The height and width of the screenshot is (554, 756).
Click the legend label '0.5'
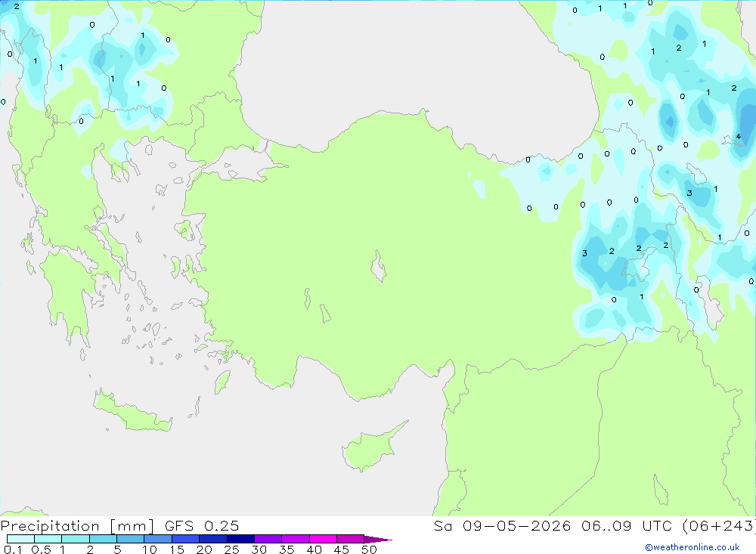pos(42,549)
